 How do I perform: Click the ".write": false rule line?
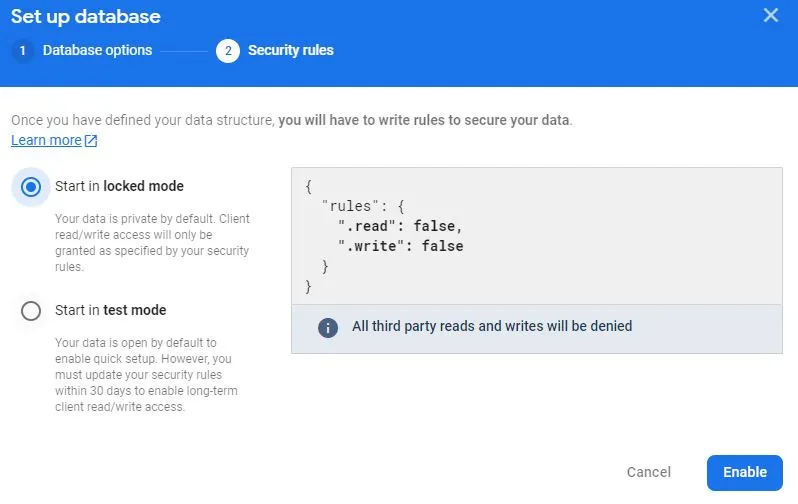click(401, 246)
